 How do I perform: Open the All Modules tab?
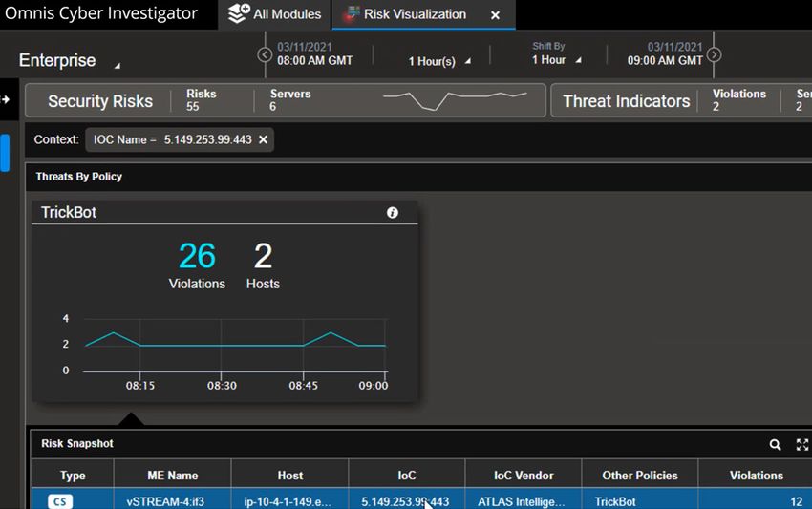pyautogui.click(x=274, y=14)
